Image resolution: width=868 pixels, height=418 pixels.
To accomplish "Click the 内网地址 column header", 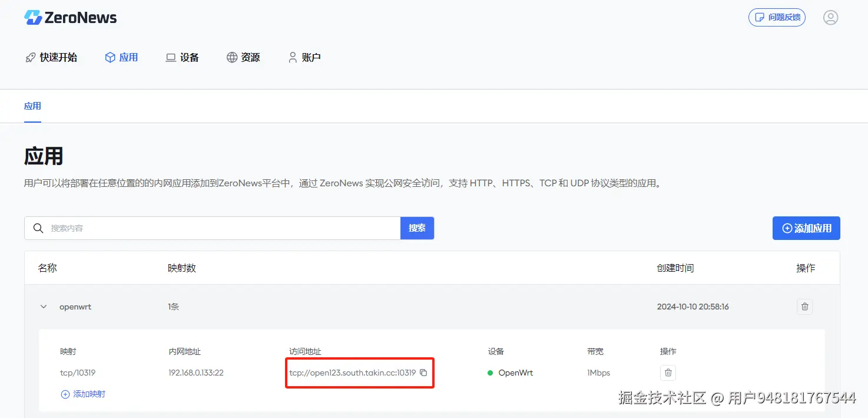I will 184,351.
